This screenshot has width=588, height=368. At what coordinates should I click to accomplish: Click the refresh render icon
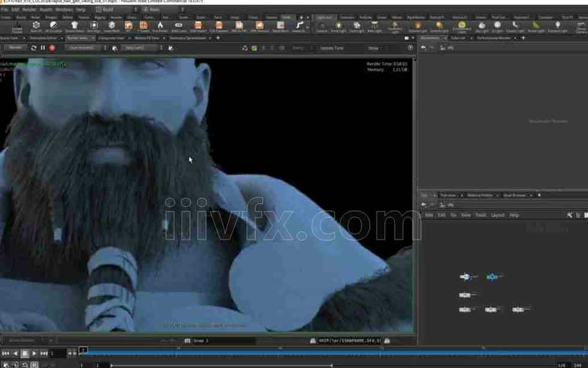pos(33,48)
